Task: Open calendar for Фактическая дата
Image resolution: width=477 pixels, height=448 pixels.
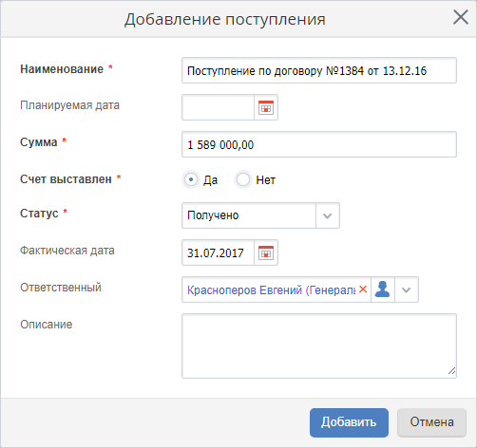Action: point(266,252)
